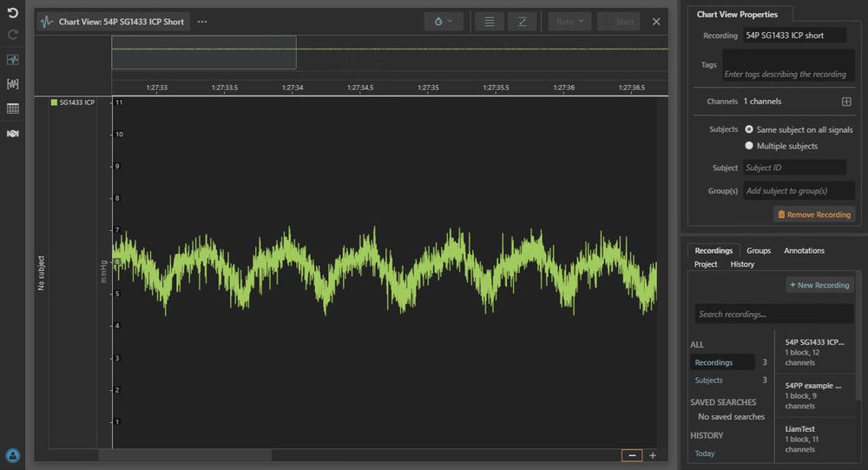Select 'Same subject on all signals' option

pos(749,129)
